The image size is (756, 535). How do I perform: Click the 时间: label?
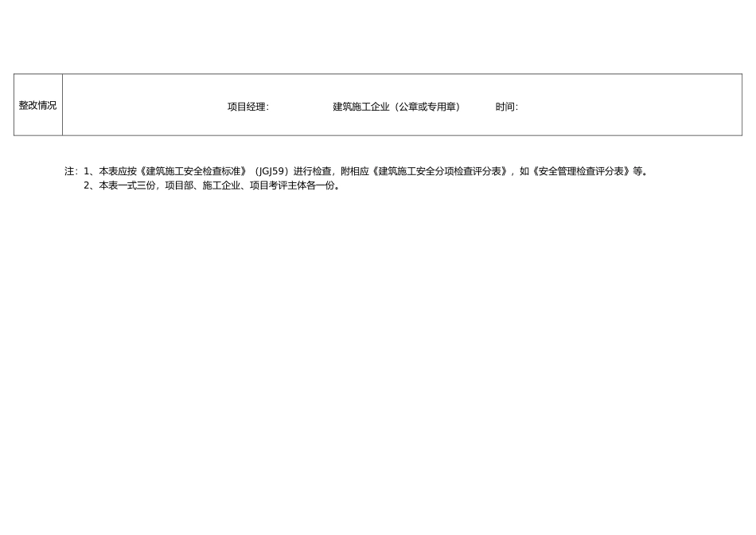pyautogui.click(x=507, y=107)
